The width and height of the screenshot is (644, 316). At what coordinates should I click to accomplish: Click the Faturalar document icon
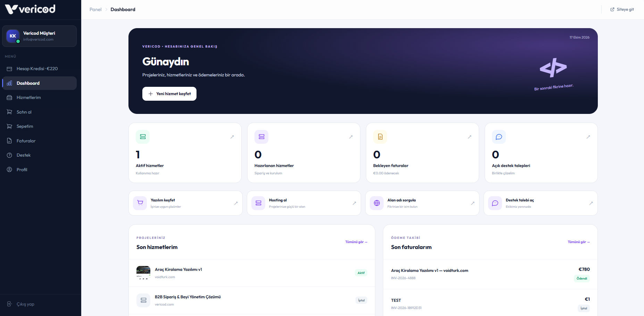pos(9,141)
